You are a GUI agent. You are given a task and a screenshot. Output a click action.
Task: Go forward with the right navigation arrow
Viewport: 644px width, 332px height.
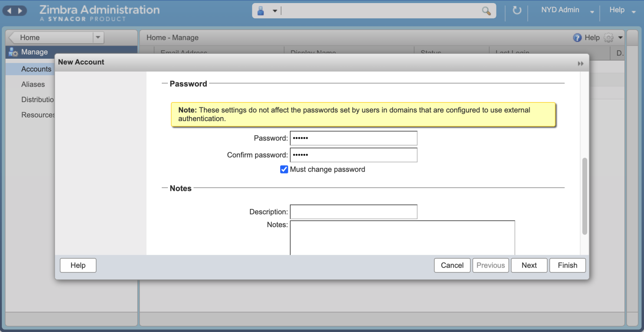20,11
